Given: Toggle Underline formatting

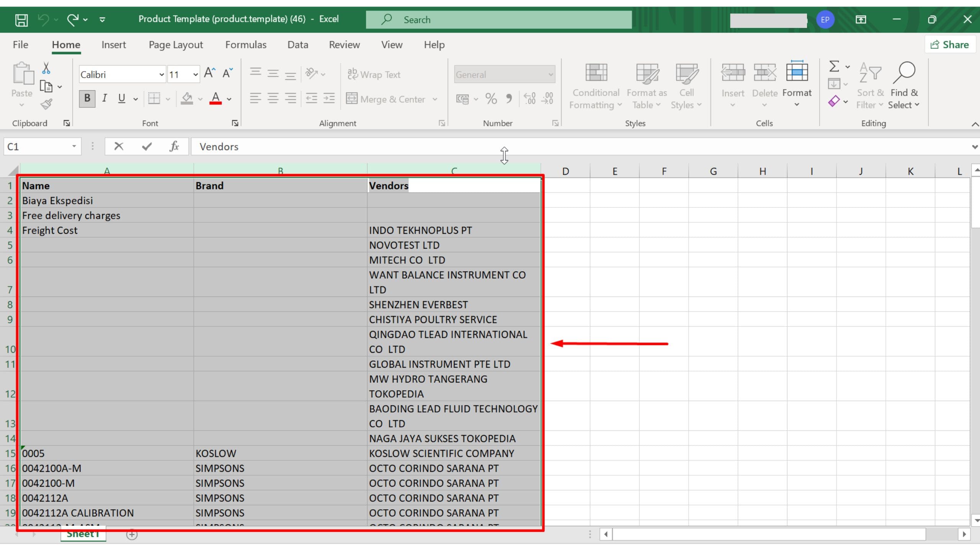Looking at the screenshot, I should coord(122,98).
